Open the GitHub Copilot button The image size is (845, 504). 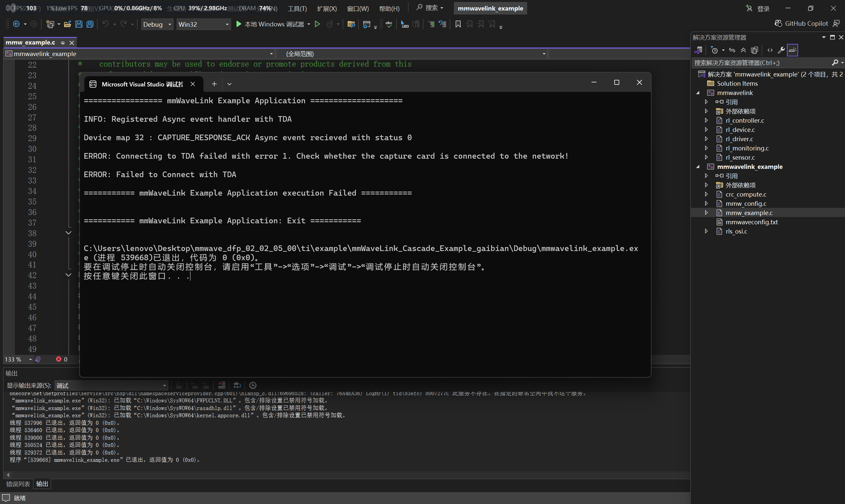click(x=801, y=23)
